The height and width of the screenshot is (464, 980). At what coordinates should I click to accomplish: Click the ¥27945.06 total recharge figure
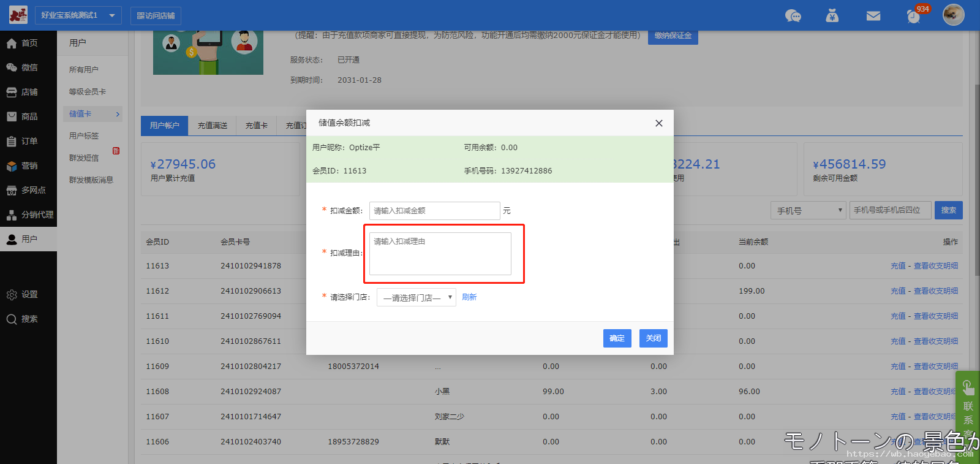(183, 164)
